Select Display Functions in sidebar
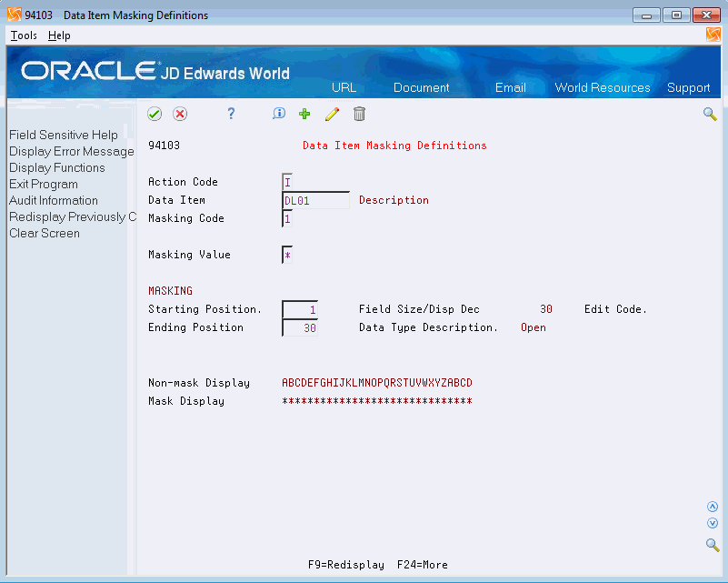 point(57,167)
